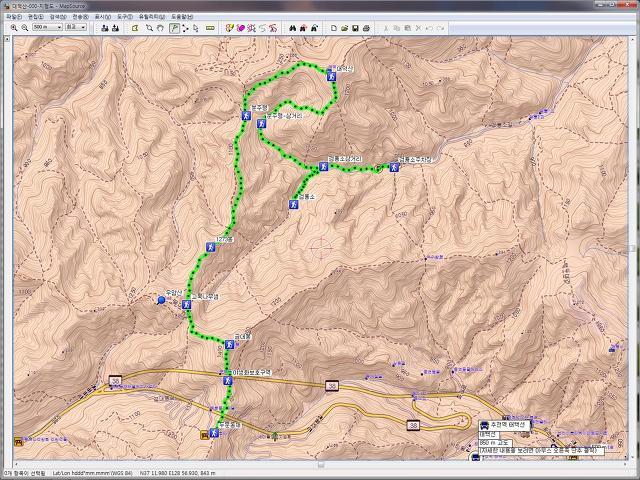Open the 500 m map scale dropdown
The width and height of the screenshot is (640, 480).
47,27
